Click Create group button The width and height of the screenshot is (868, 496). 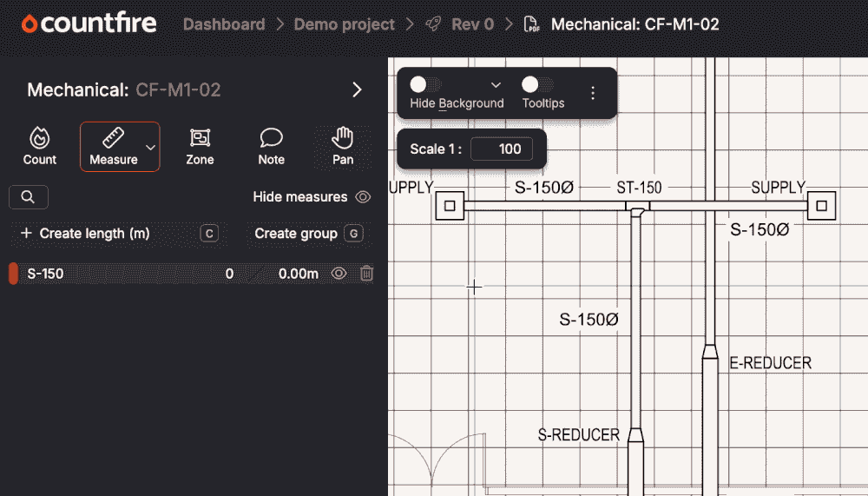[308, 234]
